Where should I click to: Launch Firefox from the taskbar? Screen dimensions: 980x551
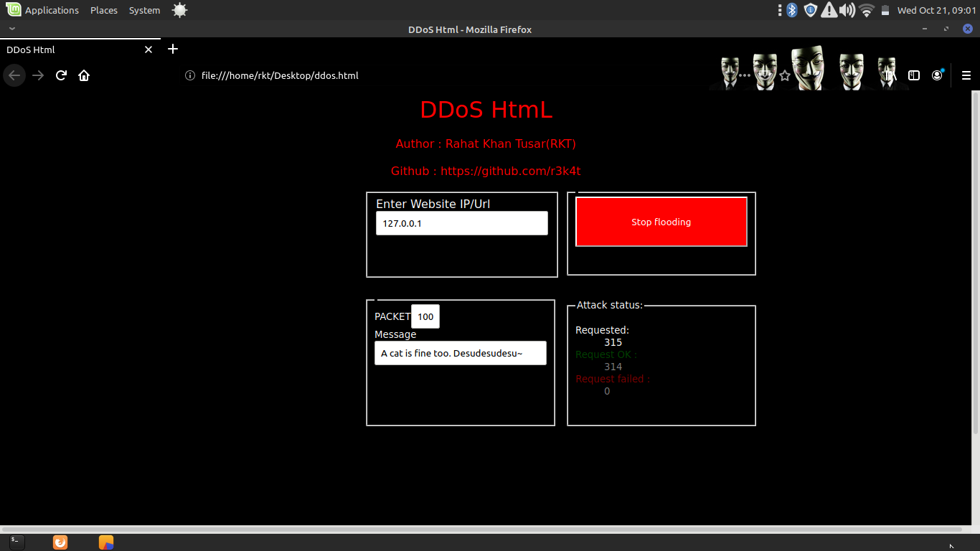coord(60,542)
